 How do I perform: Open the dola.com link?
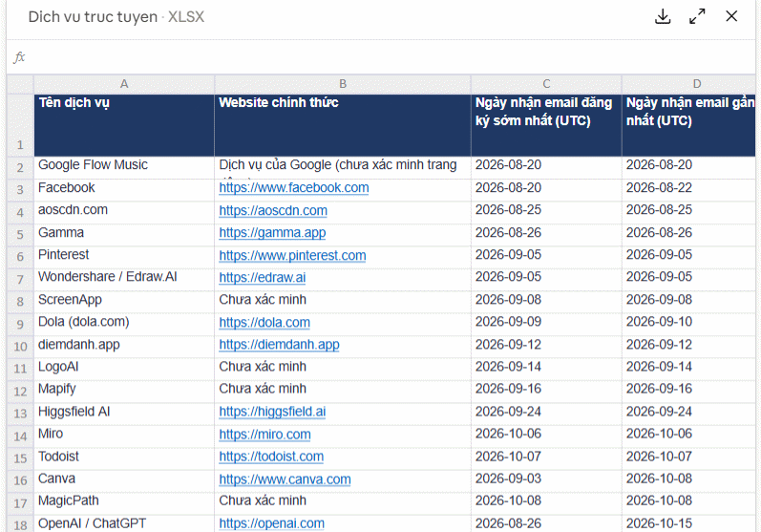(x=264, y=322)
